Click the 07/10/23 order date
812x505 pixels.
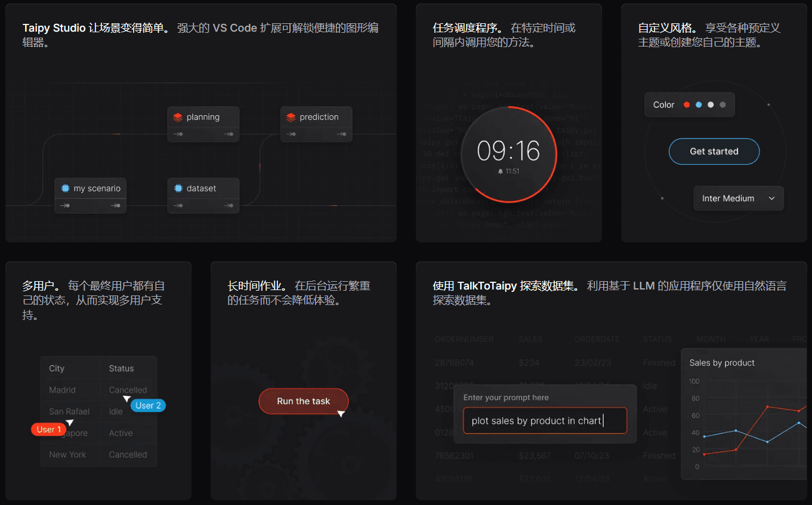tap(592, 455)
